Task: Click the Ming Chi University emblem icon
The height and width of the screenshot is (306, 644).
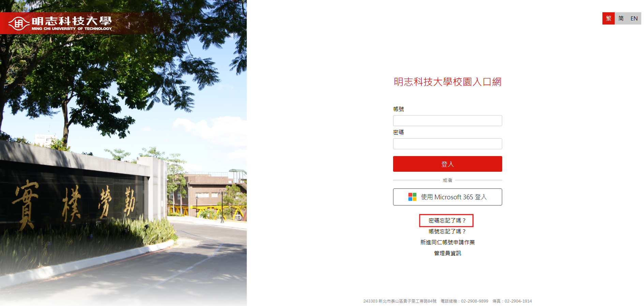Action: pos(19,24)
